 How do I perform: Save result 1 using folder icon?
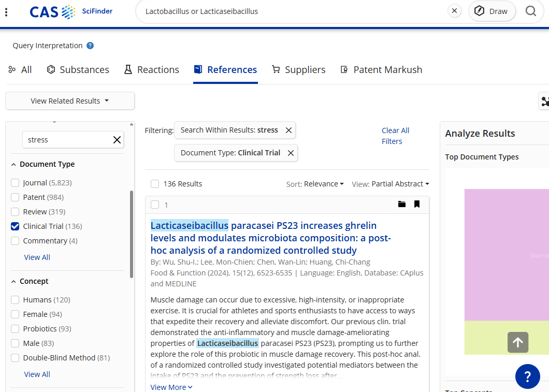coord(402,205)
